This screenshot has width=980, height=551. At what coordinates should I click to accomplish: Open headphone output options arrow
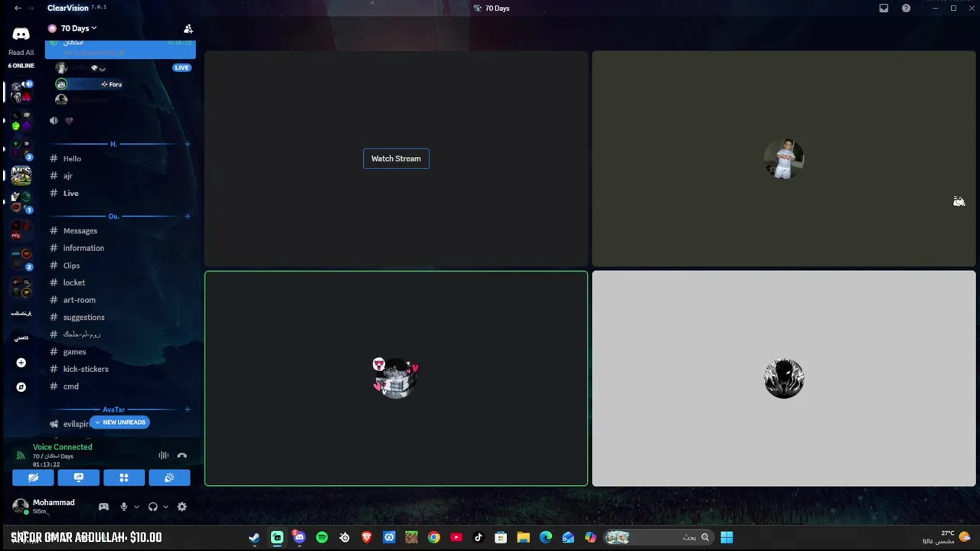pos(165,507)
